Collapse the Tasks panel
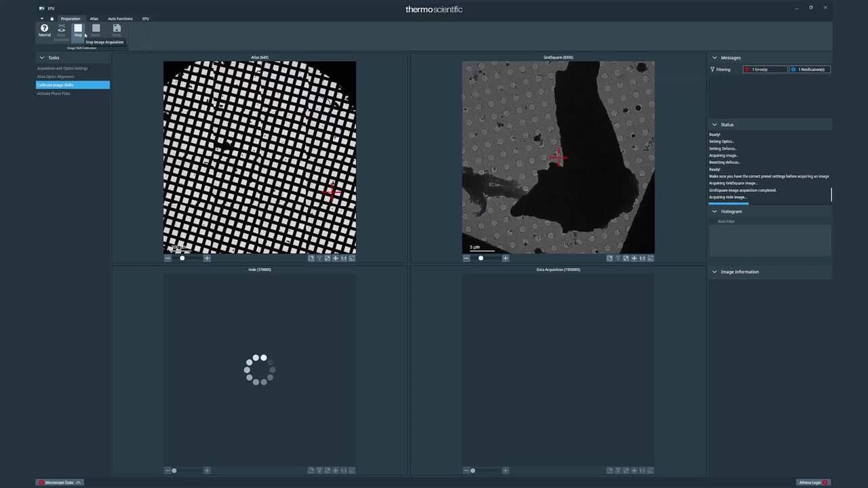The width and height of the screenshot is (868, 488). [x=41, y=58]
